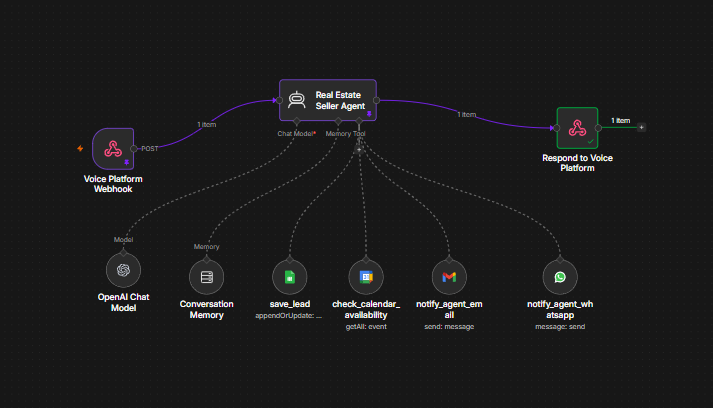Click the Respond to Voice Platform output connector
Image resolution: width=713 pixels, height=408 pixels.
pyautogui.click(x=598, y=128)
